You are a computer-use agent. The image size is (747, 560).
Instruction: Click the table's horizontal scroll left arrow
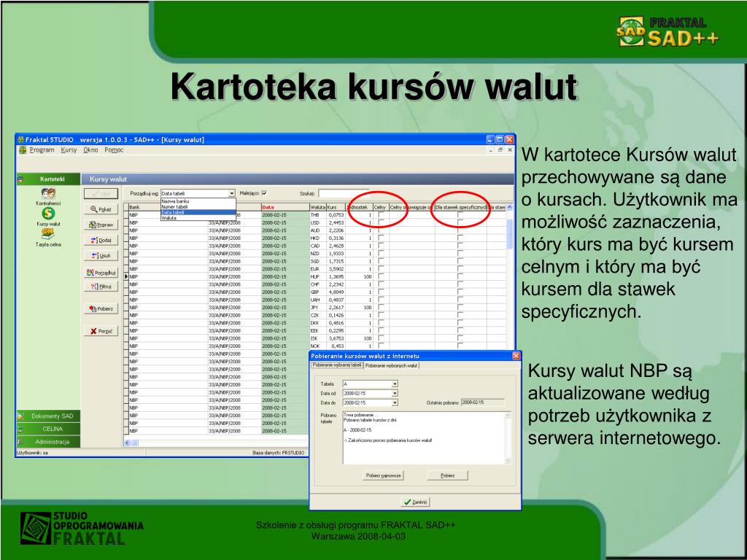pyautogui.click(x=127, y=443)
